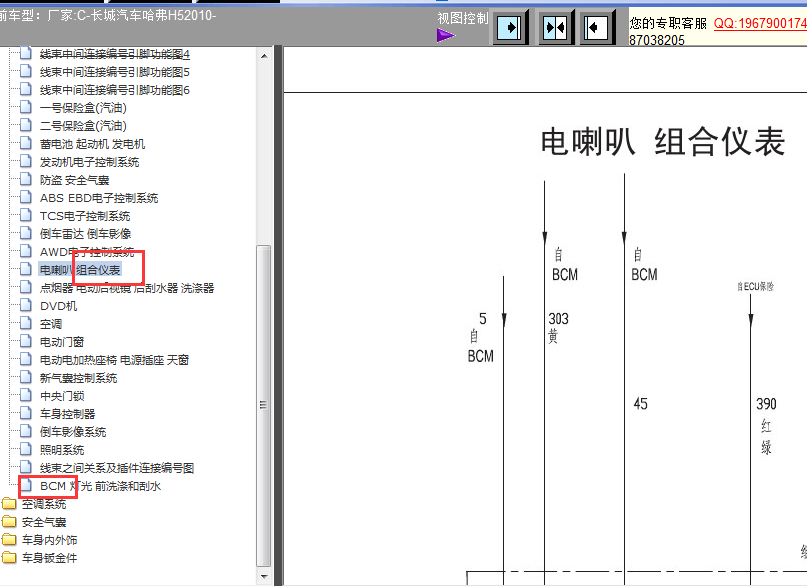Open 二号保险盒(汽油) diagram

tap(83, 126)
